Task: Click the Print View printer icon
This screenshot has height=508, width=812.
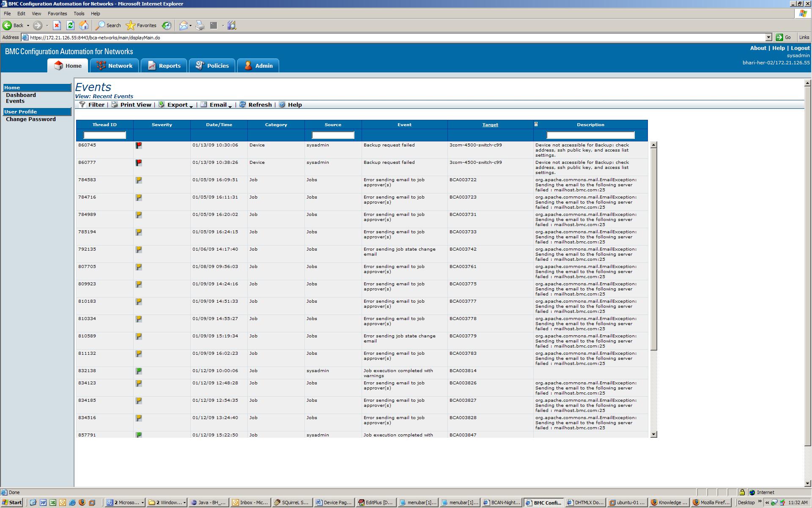Action: coord(115,105)
